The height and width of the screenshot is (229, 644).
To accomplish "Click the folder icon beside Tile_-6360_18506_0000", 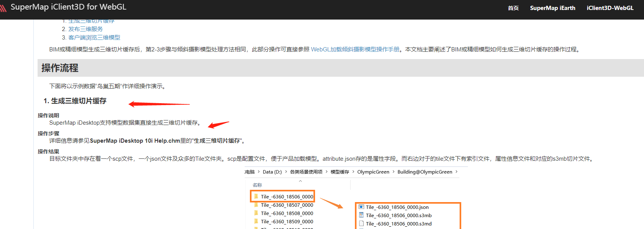I will [256, 196].
